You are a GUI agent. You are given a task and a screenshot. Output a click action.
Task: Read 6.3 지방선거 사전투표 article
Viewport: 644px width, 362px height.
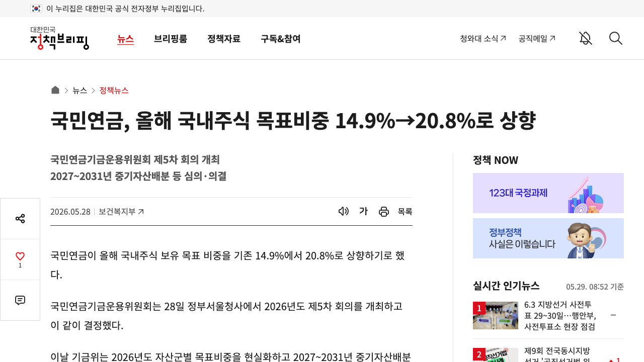point(560,315)
